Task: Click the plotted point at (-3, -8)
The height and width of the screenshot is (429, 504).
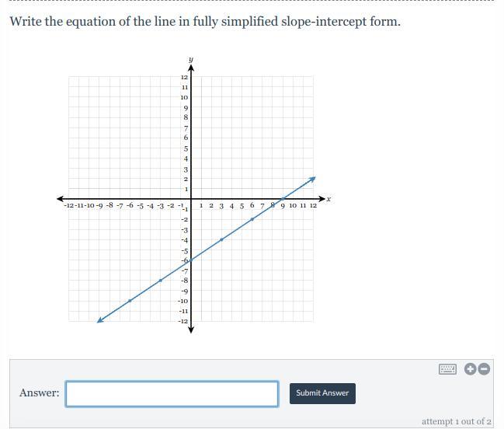Action: pos(161,280)
